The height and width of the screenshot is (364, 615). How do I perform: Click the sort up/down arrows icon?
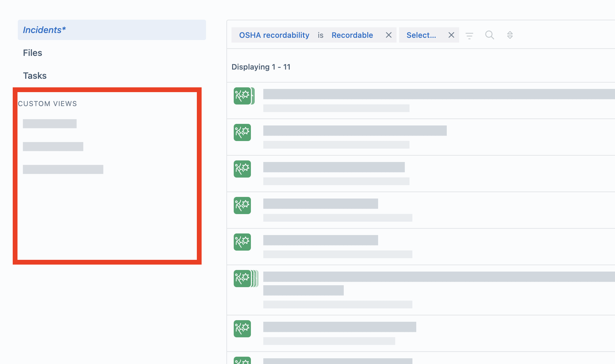pyautogui.click(x=510, y=35)
